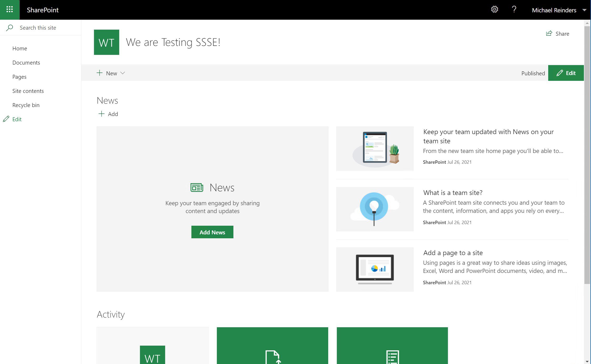Click 'Keep your team engaged by sharing' text
591x364 pixels.
[x=212, y=207]
